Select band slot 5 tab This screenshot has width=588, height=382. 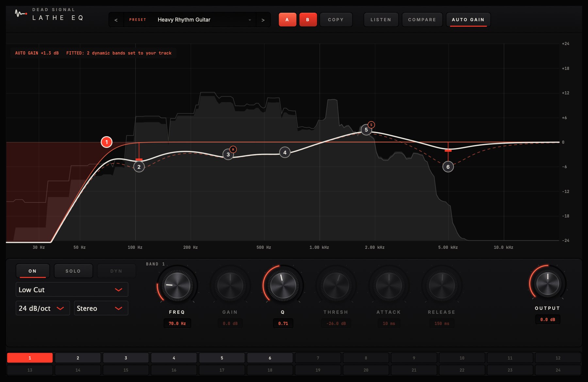[x=222, y=358]
